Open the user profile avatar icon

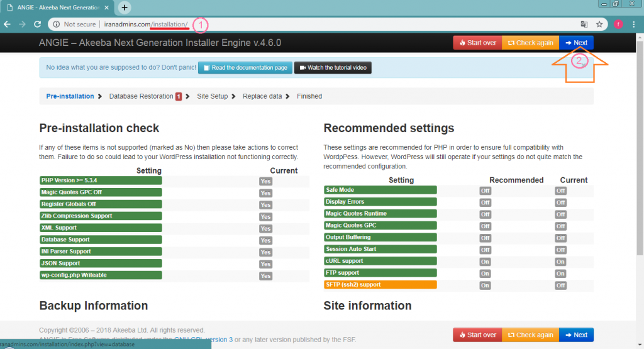tap(618, 25)
